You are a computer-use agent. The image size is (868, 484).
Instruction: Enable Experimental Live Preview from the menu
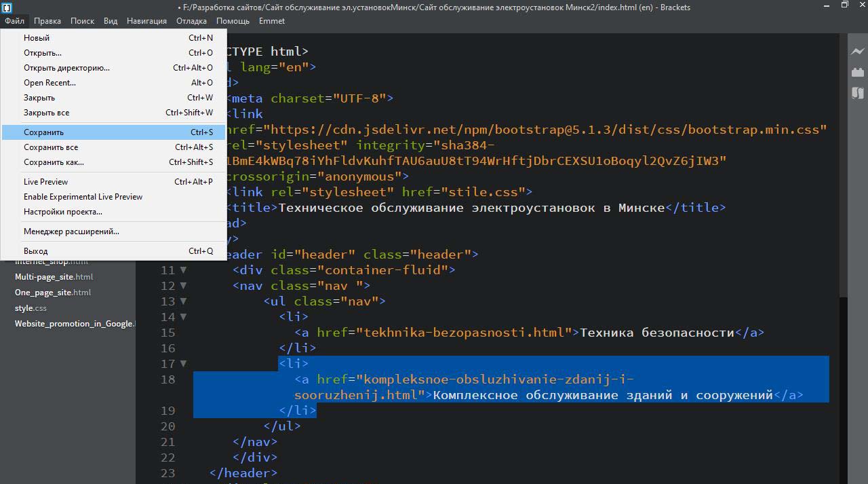pos(83,197)
